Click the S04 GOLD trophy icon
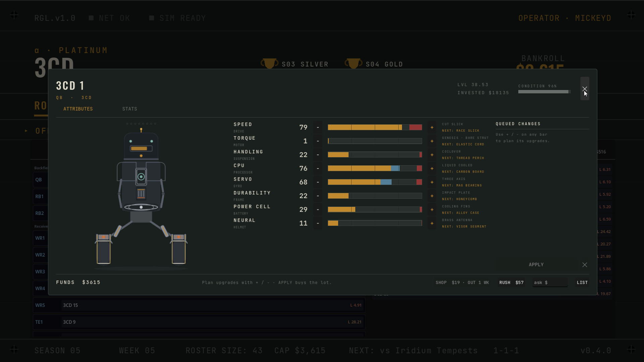The width and height of the screenshot is (644, 362). [353, 63]
